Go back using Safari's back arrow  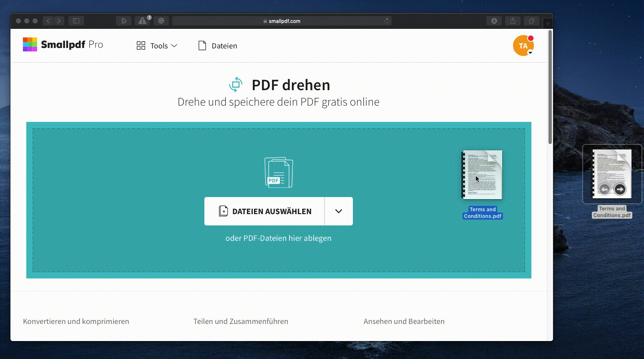(48, 21)
